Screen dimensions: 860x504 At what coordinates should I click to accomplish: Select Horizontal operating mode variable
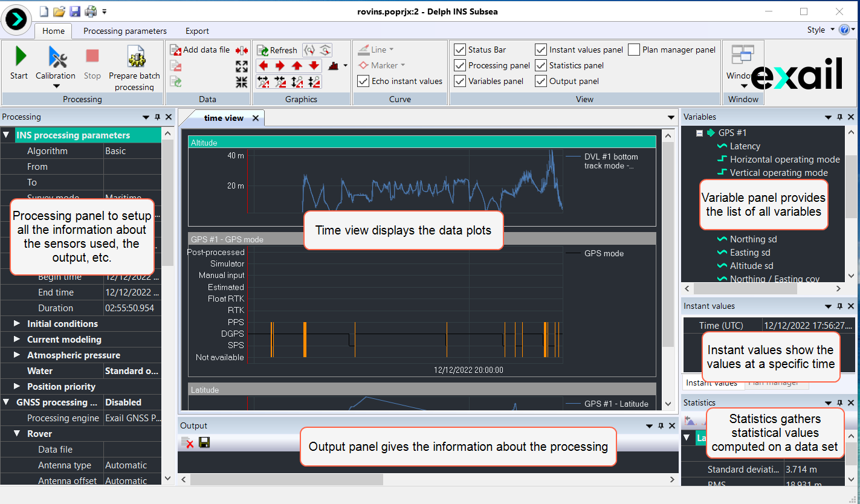pyautogui.click(x=784, y=160)
